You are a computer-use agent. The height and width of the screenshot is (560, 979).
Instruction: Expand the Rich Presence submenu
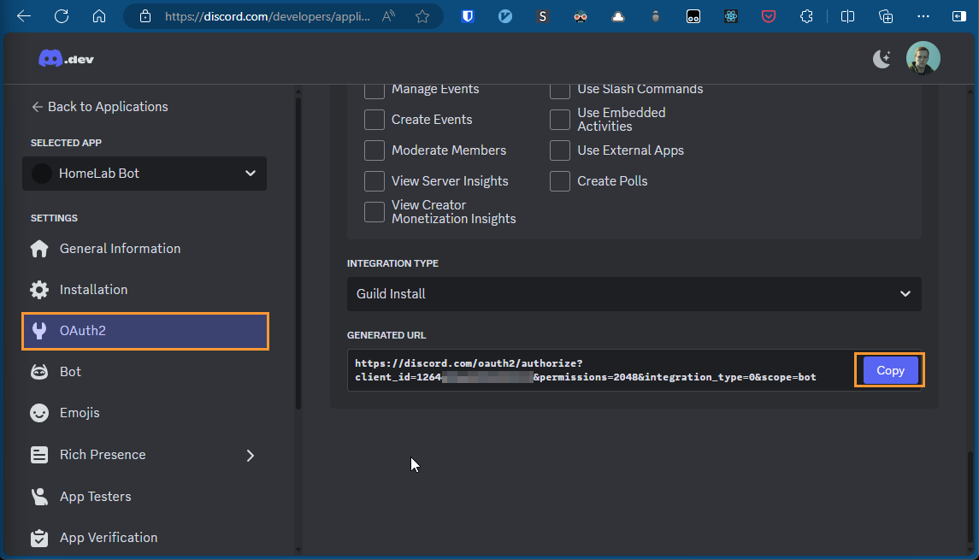pos(251,455)
